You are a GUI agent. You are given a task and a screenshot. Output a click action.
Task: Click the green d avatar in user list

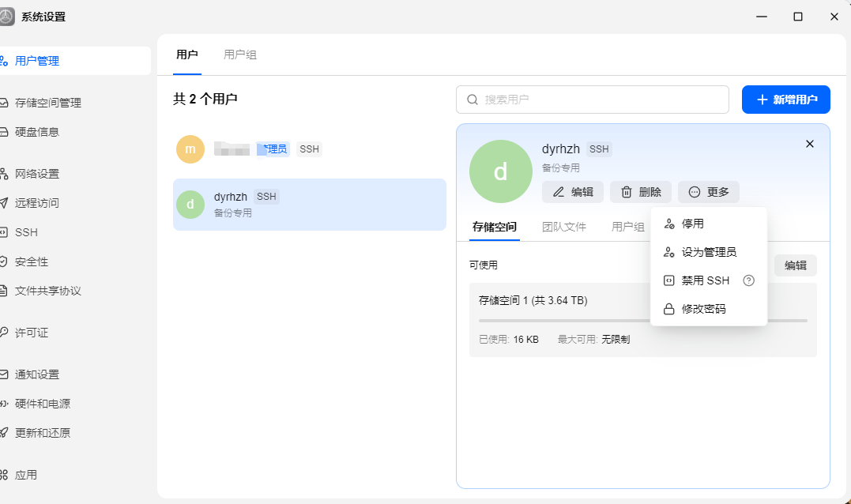point(190,205)
